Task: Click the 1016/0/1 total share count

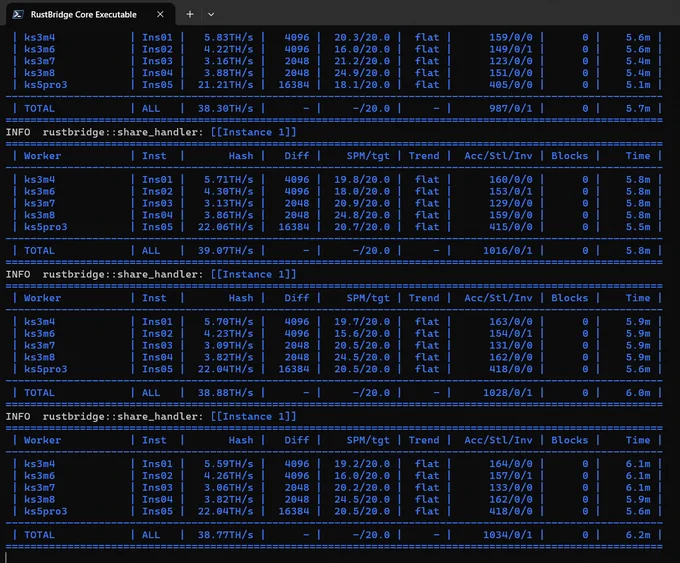Action: pyautogui.click(x=508, y=251)
